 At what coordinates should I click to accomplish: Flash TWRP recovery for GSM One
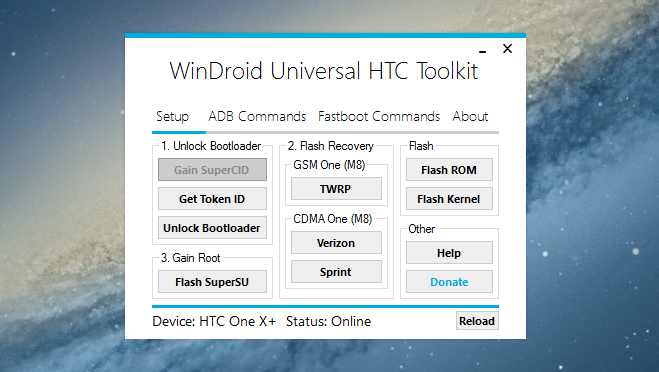336,189
